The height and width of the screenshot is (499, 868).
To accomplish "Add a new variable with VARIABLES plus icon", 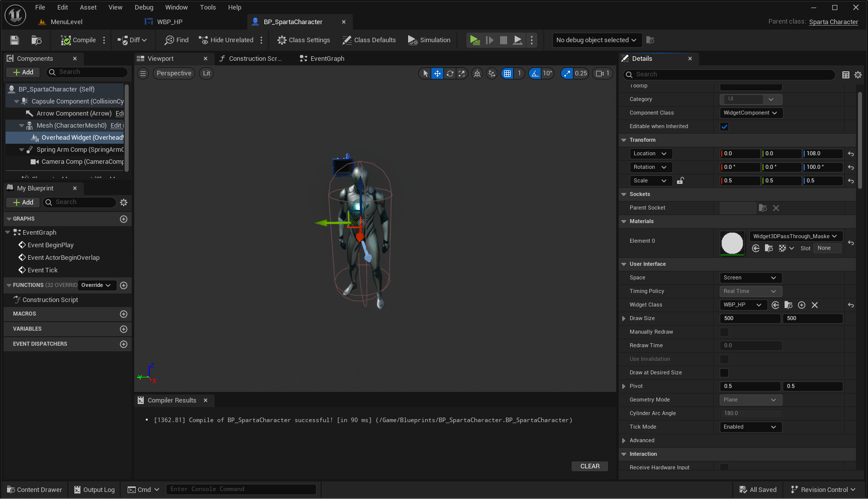I will tap(124, 329).
